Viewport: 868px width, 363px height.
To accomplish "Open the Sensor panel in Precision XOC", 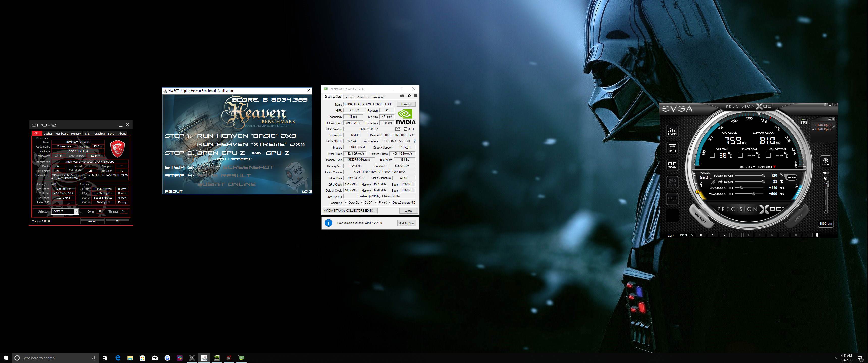I will 672,182.
